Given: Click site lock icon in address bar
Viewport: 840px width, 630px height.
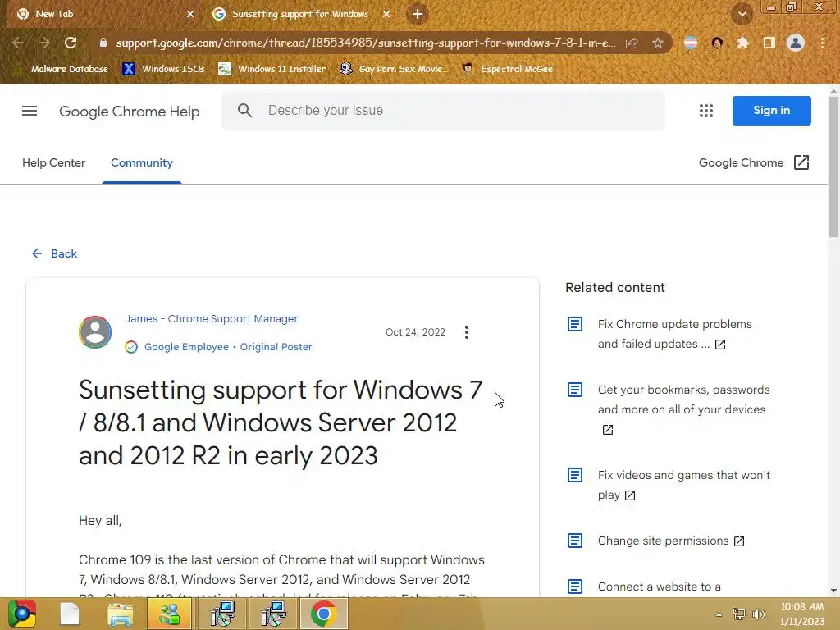Looking at the screenshot, I should pos(103,43).
